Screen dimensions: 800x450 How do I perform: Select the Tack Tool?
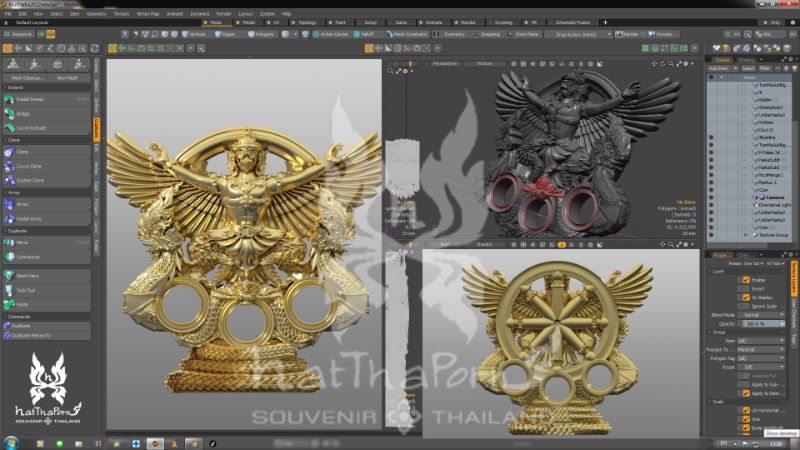coord(47,290)
